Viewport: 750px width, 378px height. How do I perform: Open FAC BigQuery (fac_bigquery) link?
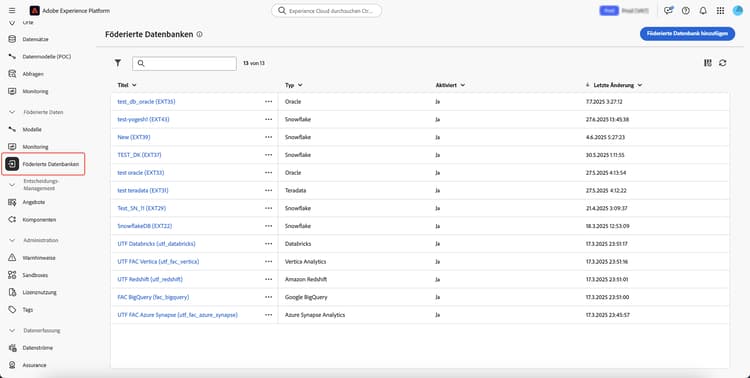(153, 297)
